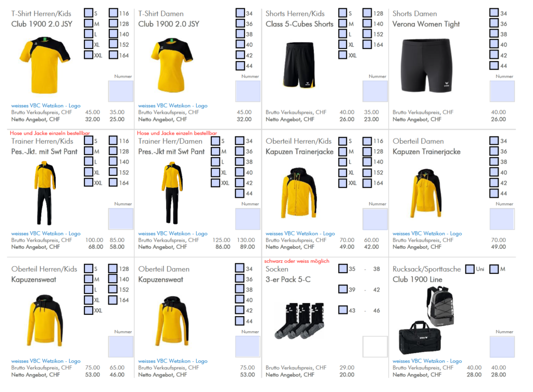Click the Herren/Kids Kapuzen Trainerjacke image
This screenshot has height=392, width=533.
click(x=299, y=193)
